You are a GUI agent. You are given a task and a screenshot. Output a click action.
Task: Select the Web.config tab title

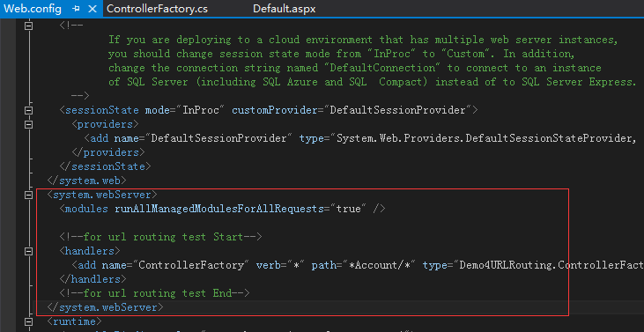click(33, 9)
